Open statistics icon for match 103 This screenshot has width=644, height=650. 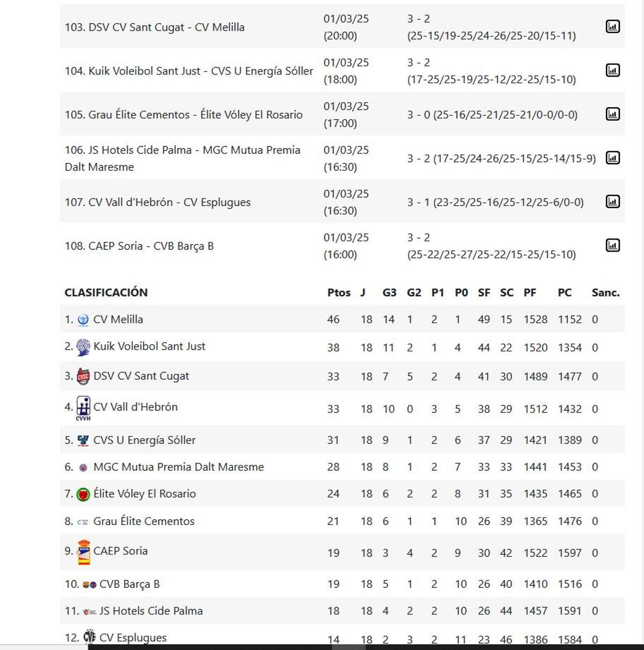[x=612, y=27]
